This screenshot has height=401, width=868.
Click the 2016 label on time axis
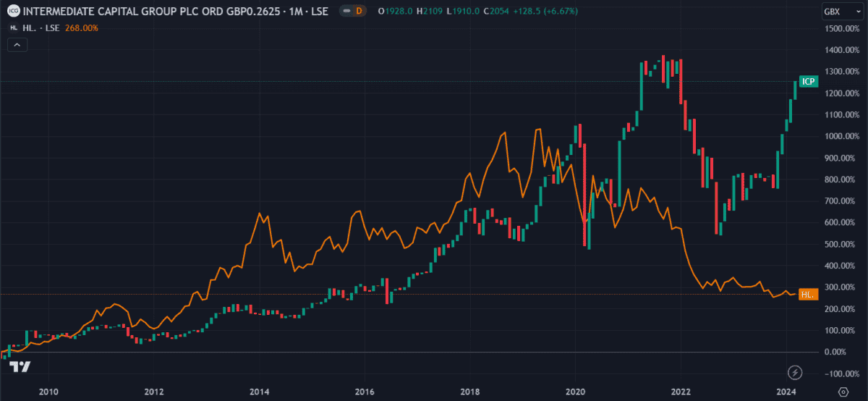click(365, 392)
